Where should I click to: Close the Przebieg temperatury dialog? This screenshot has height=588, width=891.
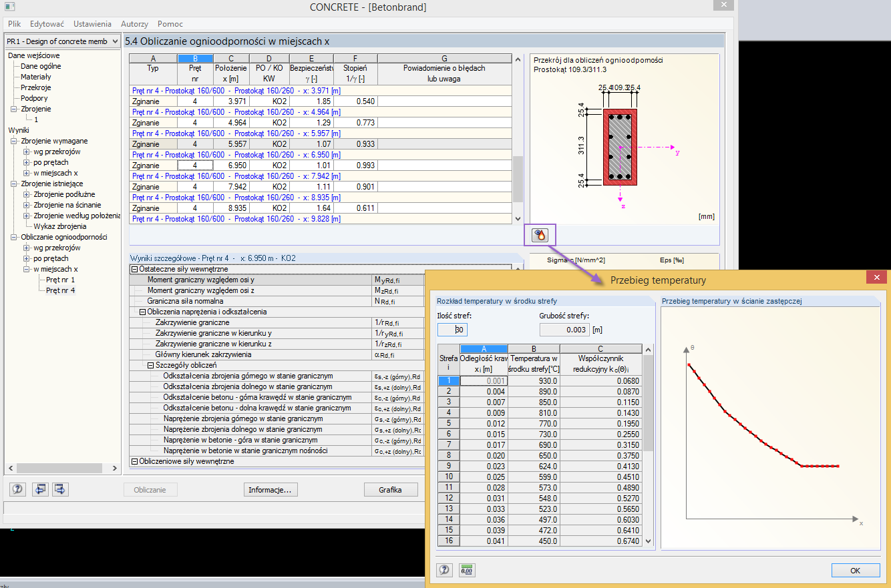pyautogui.click(x=876, y=277)
